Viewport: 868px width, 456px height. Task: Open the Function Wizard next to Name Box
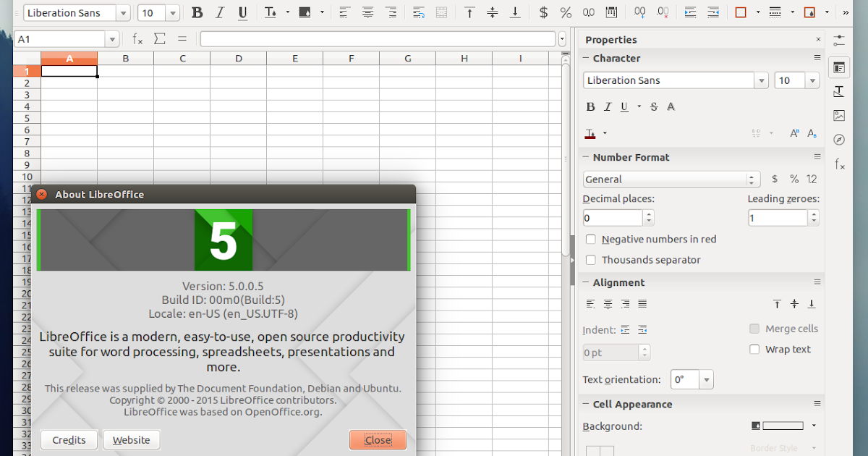point(137,39)
